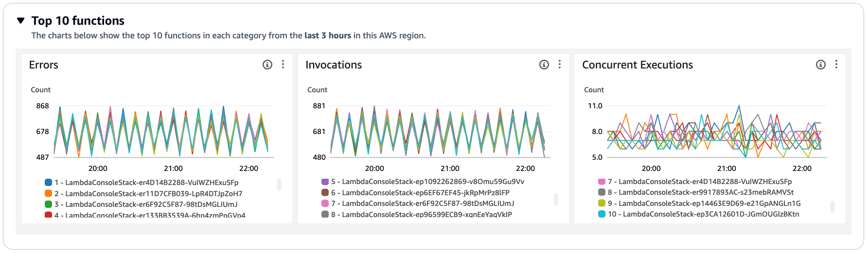Open the Invocations chart actions menu
868x253 pixels.
(560, 65)
